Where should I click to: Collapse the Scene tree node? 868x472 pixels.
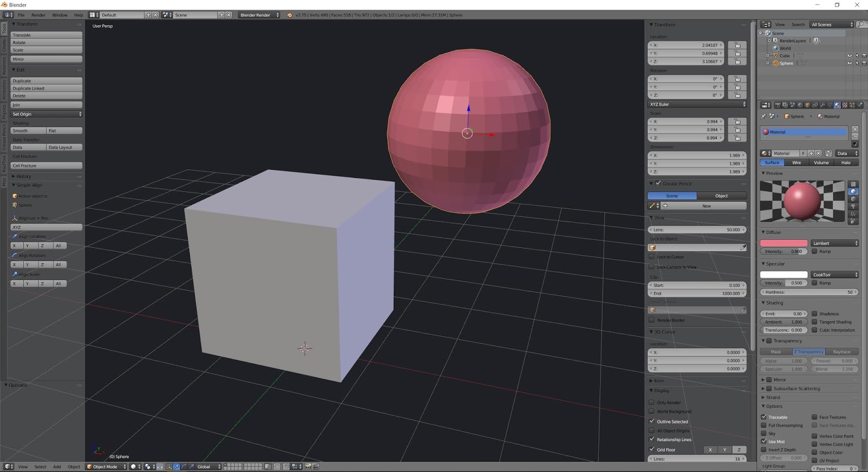pyautogui.click(x=761, y=33)
